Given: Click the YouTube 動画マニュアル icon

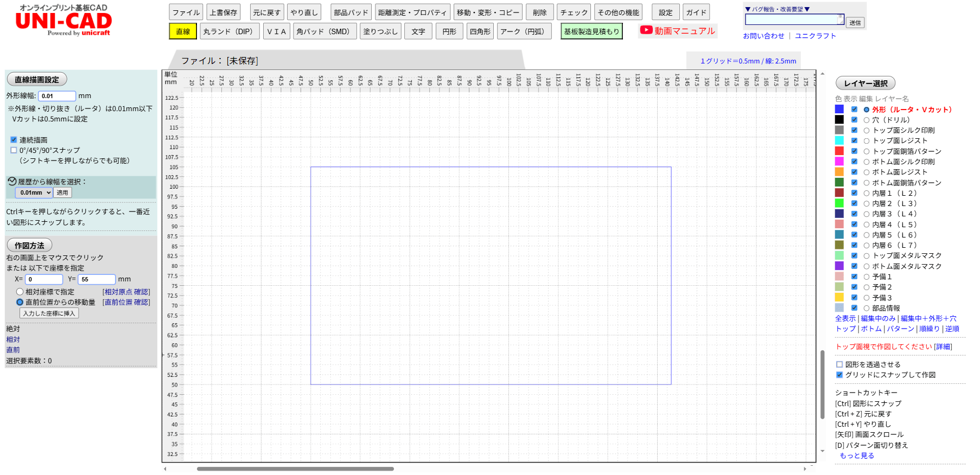Looking at the screenshot, I should tap(646, 30).
